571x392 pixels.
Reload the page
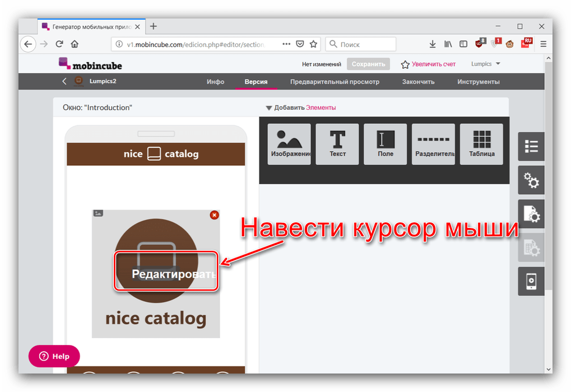coord(59,44)
